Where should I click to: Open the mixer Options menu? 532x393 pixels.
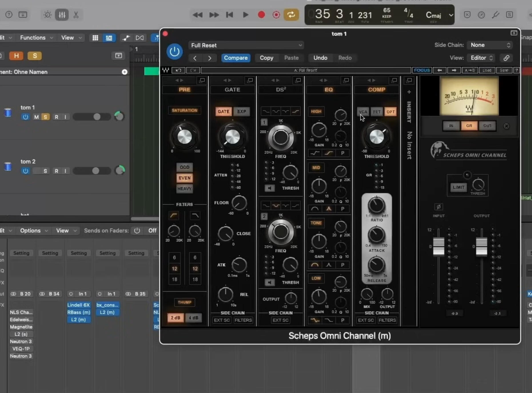[x=33, y=231]
